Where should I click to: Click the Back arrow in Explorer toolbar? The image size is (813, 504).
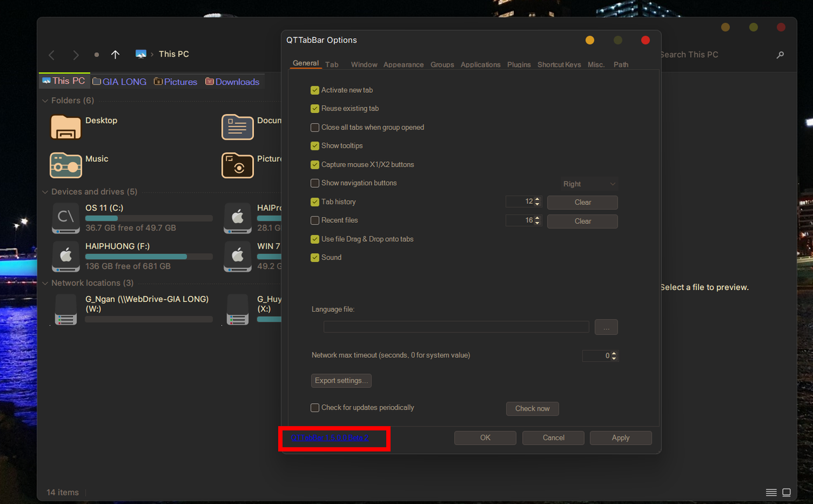(x=51, y=54)
